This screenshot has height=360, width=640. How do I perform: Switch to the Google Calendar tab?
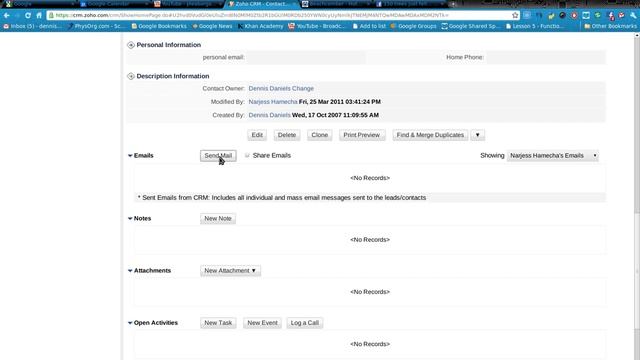tap(113, 4)
